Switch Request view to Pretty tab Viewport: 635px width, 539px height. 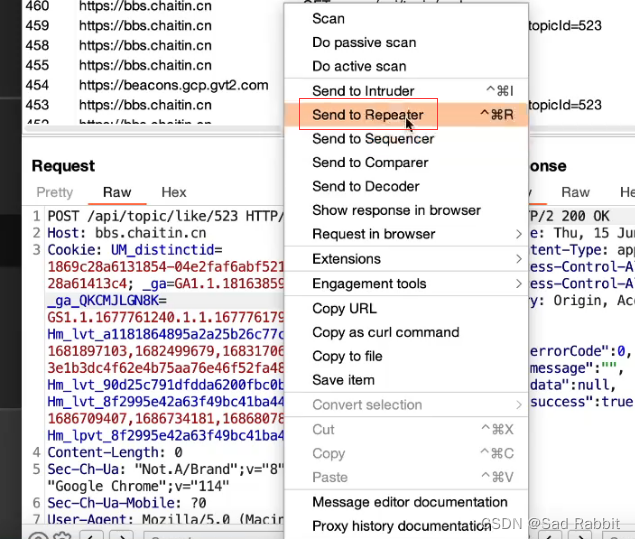[55, 192]
